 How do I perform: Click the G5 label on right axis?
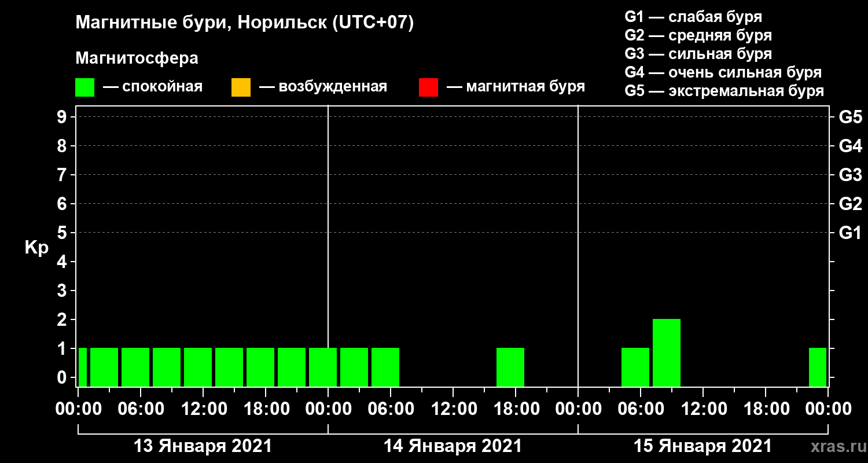[850, 117]
